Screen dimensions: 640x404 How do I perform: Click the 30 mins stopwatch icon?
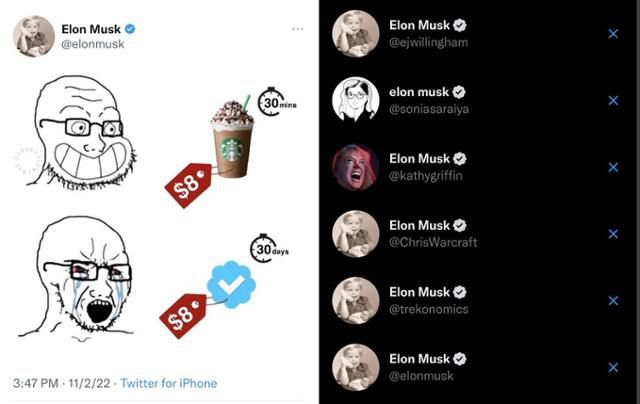point(272,102)
